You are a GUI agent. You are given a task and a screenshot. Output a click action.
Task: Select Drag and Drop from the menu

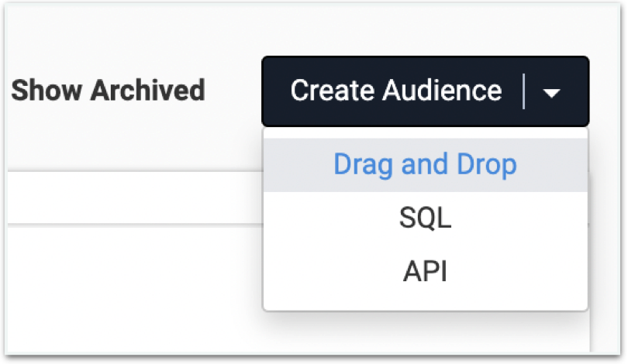click(x=425, y=165)
